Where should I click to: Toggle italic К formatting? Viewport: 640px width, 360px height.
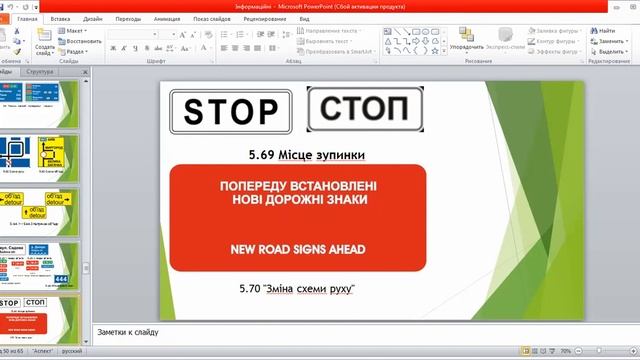(124, 48)
